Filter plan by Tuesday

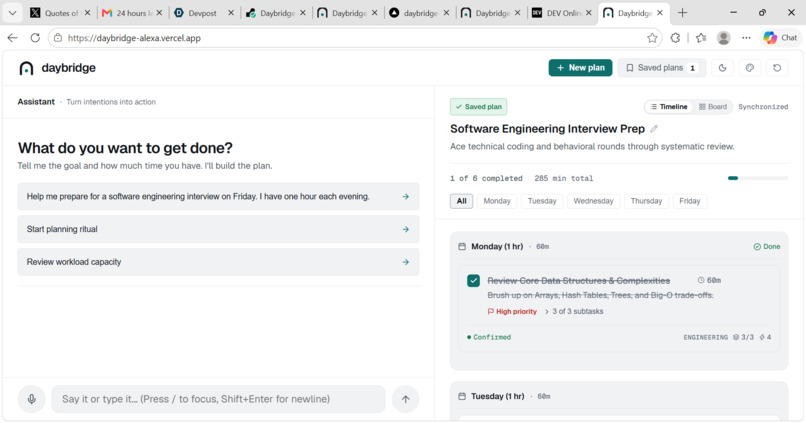coord(542,201)
